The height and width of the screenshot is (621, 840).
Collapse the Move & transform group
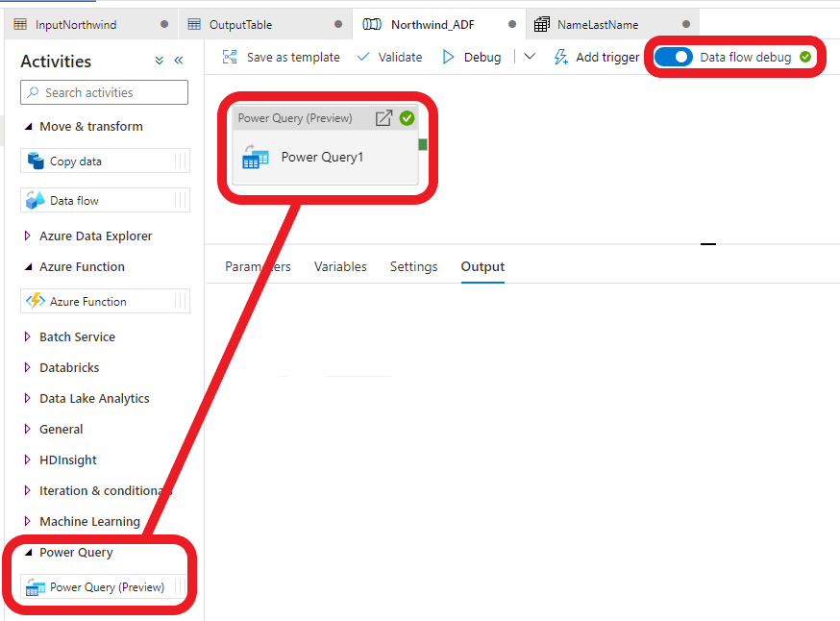point(27,126)
